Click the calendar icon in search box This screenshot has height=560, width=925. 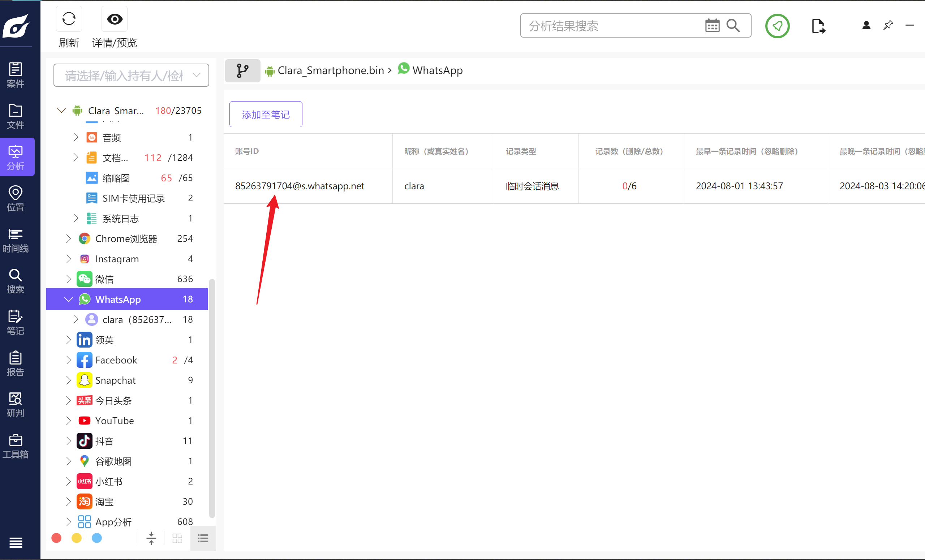[x=712, y=26]
